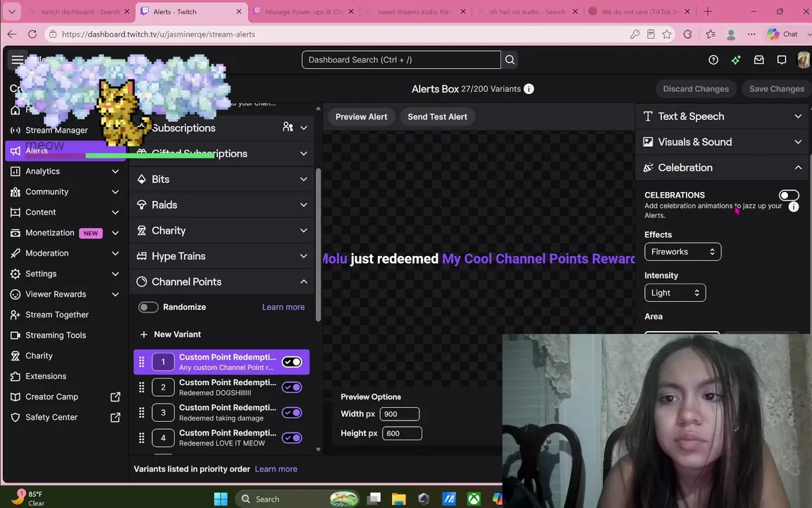Toggle the Redeemed LOVE IT MEOW variant
This screenshot has width=812, height=508.
[292, 438]
